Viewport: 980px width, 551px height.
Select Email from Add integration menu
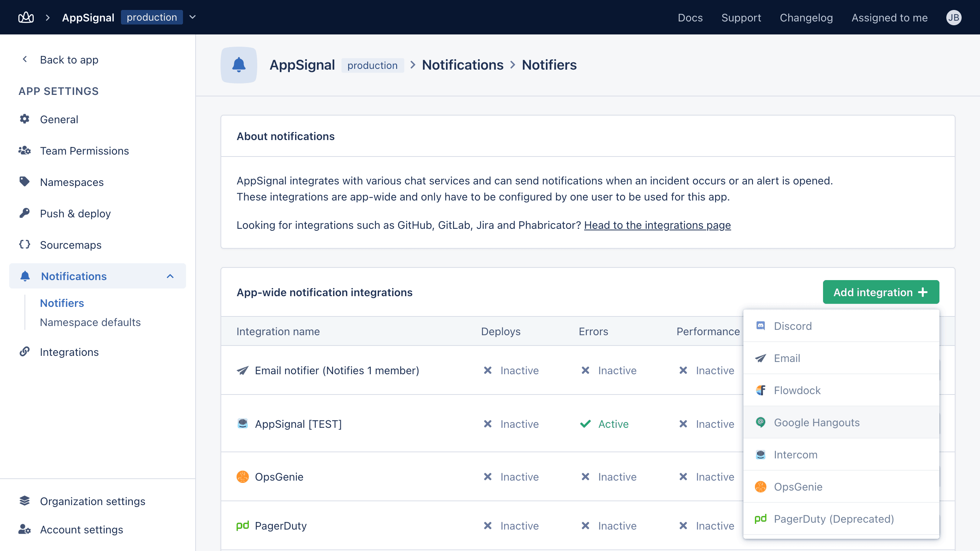pos(841,358)
